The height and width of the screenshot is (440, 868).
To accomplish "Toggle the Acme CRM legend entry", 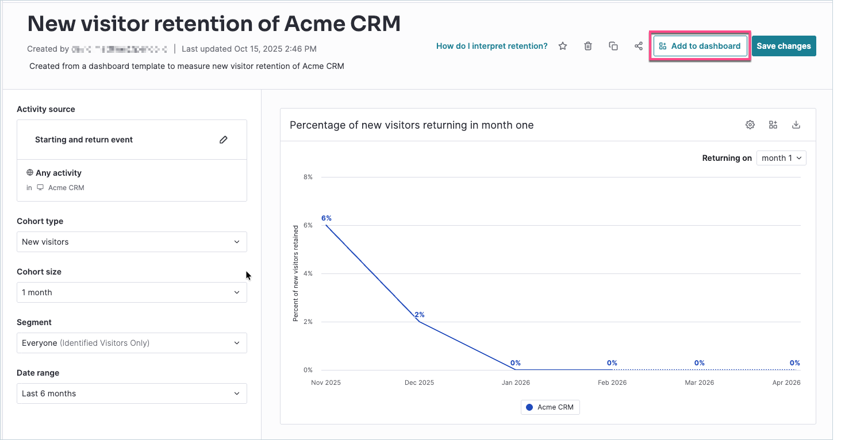I will 550,407.
